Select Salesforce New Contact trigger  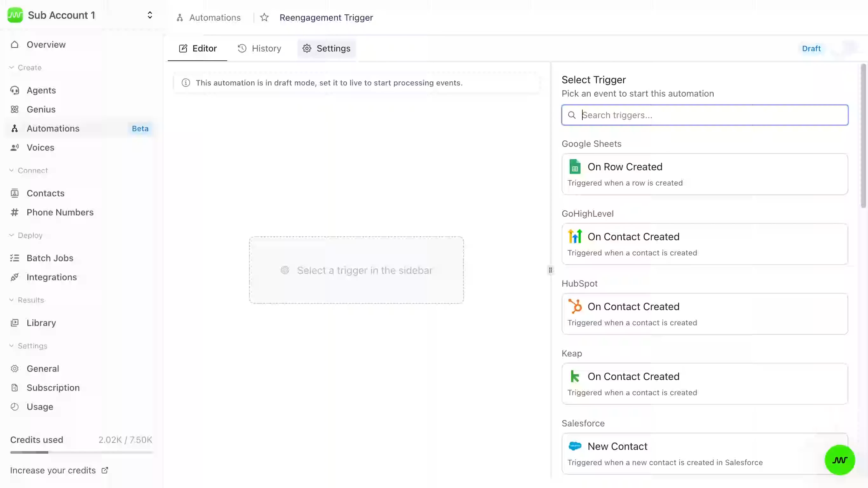(x=705, y=453)
